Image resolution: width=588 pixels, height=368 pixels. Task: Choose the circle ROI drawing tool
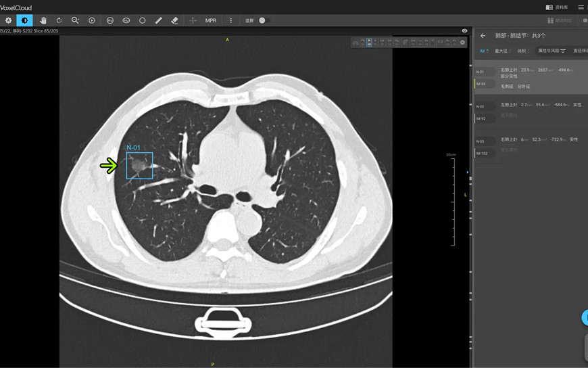click(x=143, y=20)
